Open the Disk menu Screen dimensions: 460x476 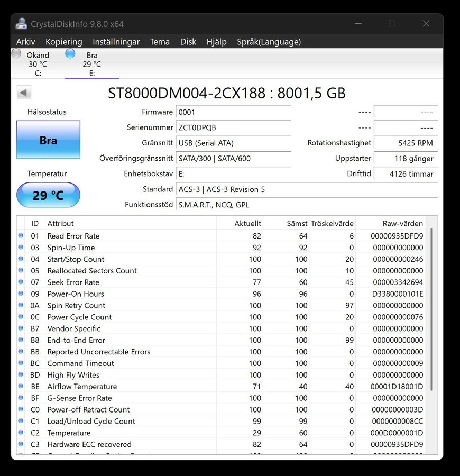188,42
